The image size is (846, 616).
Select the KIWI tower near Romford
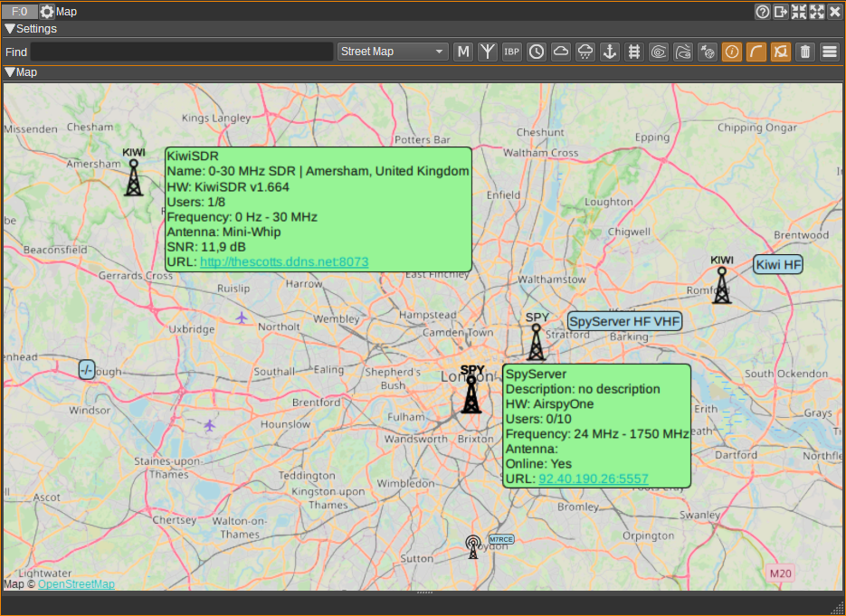(x=722, y=285)
